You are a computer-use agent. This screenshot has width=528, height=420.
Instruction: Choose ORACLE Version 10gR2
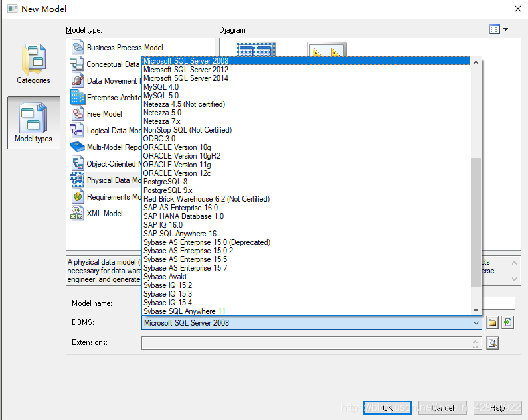(x=306, y=156)
